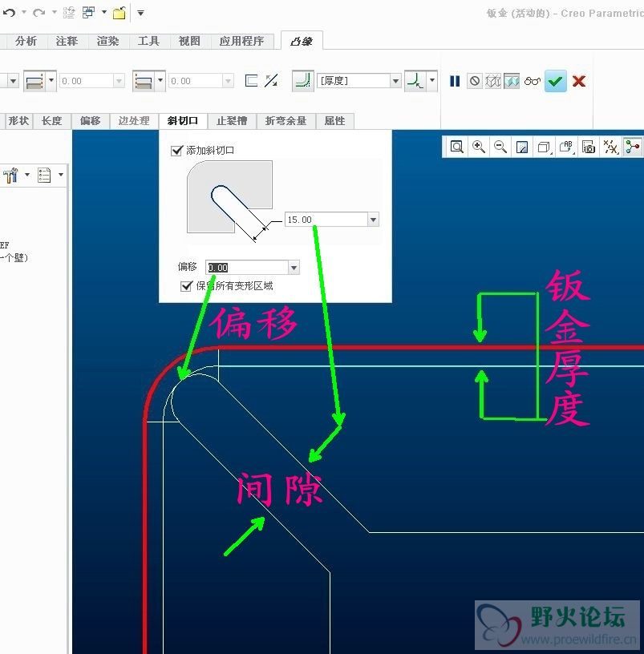Click the Refit zoom-window icon
This screenshot has height=654, width=644.
(x=456, y=147)
